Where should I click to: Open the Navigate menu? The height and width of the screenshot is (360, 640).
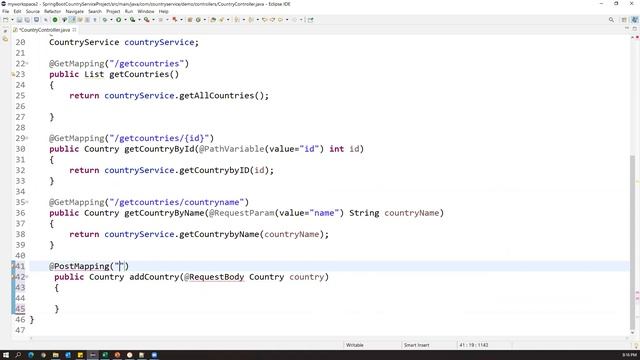coord(74,11)
